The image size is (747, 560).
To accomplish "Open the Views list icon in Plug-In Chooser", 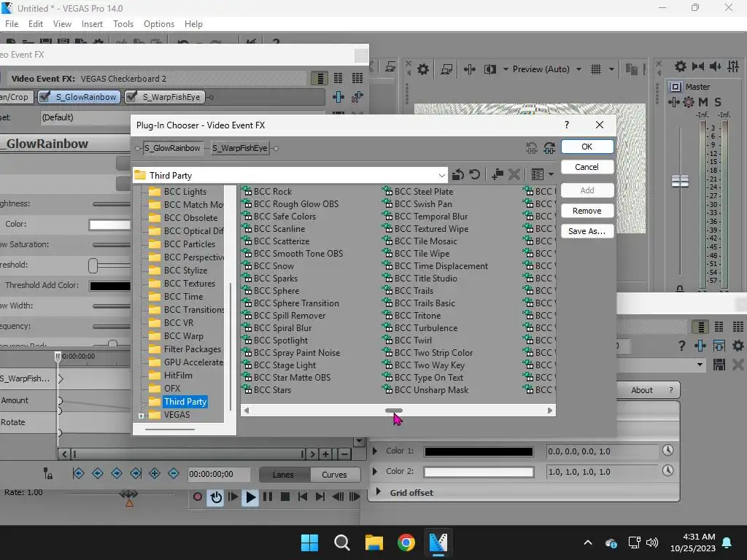I will (x=538, y=175).
